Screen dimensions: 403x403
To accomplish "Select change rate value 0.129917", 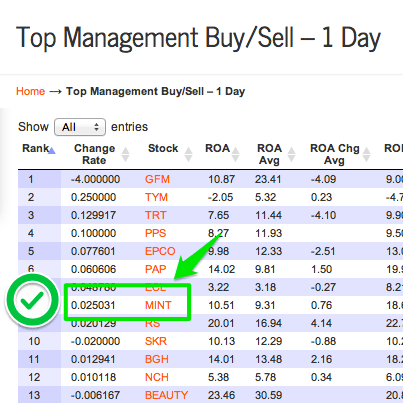I will pos(93,215).
